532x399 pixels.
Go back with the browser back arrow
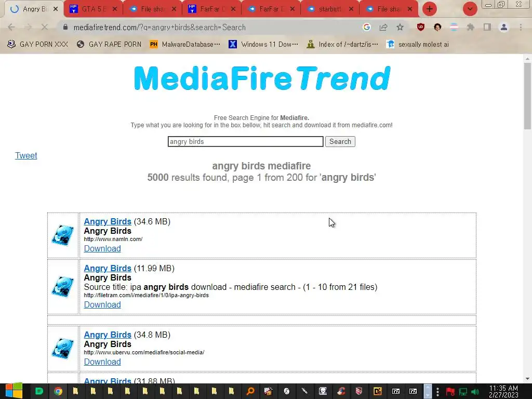coord(11,27)
